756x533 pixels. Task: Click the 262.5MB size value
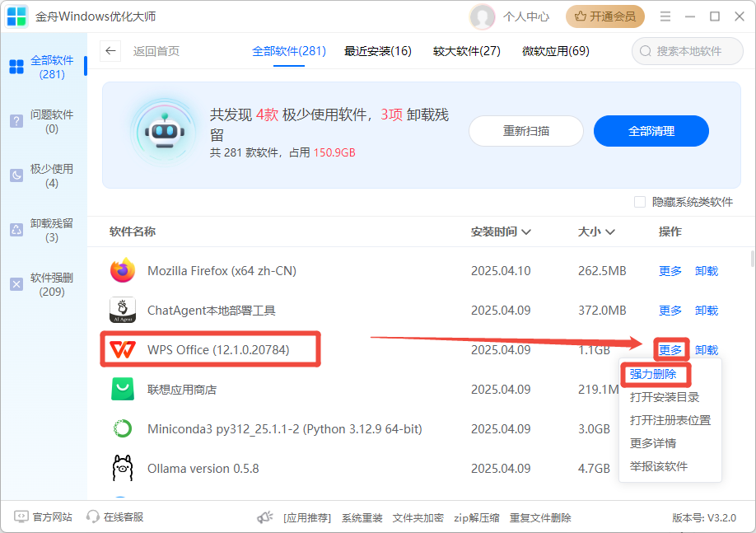(x=602, y=271)
